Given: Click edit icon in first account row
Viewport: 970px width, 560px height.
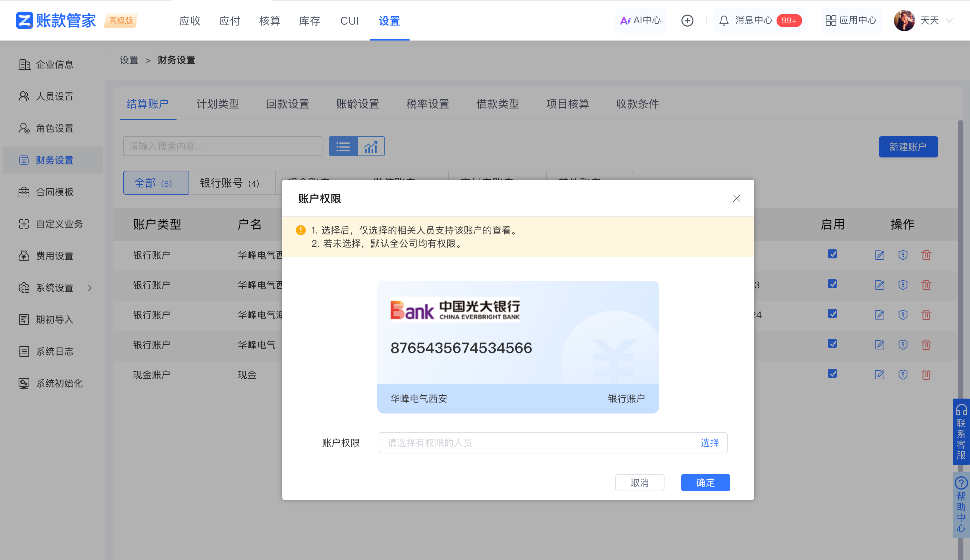Looking at the screenshot, I should tap(879, 255).
